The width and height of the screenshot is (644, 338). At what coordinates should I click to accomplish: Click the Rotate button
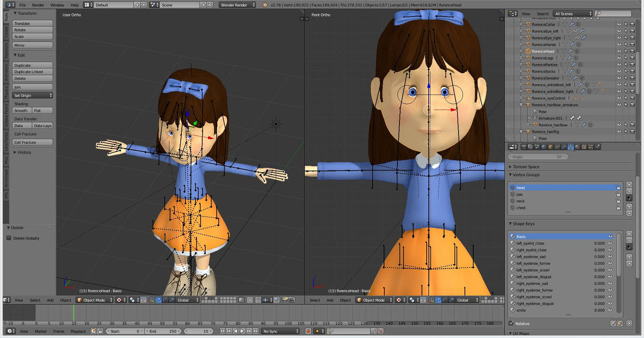[32, 30]
